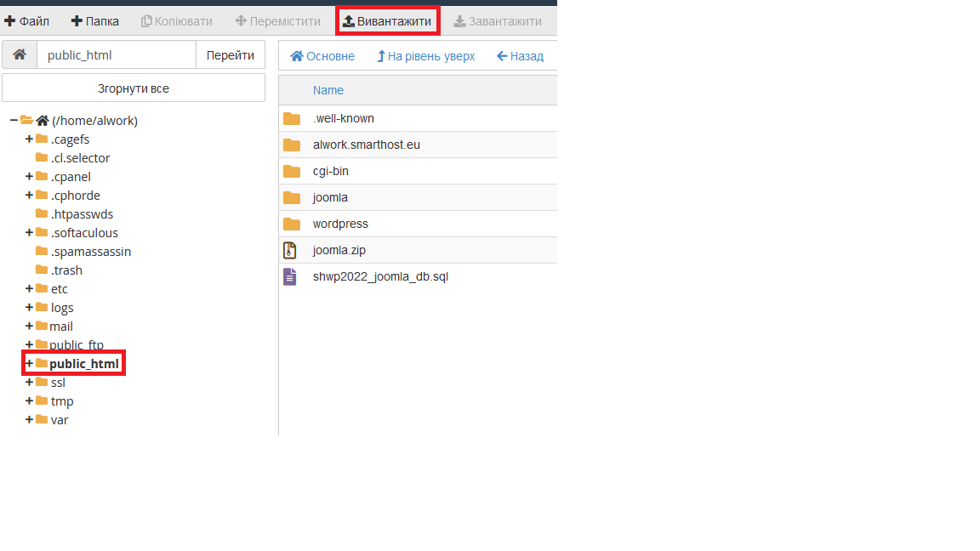This screenshot has width=980, height=551.
Task: Click the joomla.zip archive file icon
Action: [291, 250]
